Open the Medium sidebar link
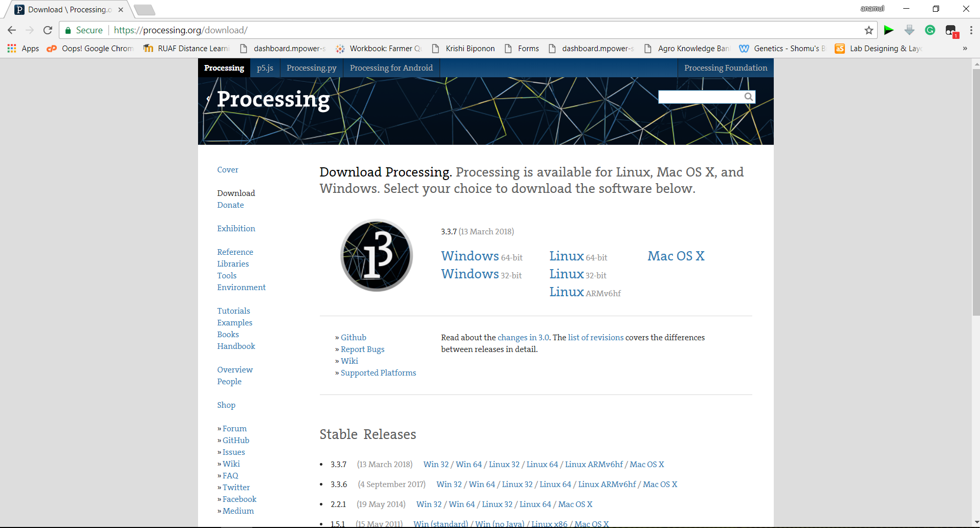 (238, 511)
